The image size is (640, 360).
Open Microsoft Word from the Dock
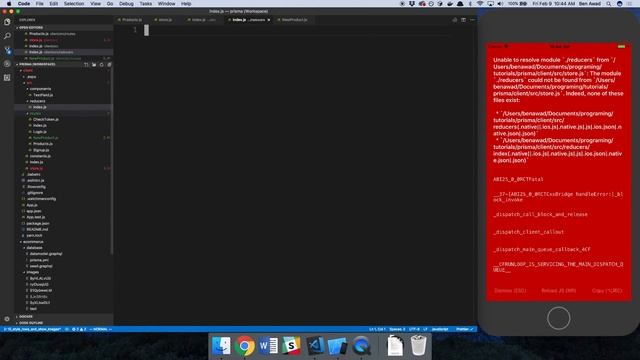pos(268,346)
